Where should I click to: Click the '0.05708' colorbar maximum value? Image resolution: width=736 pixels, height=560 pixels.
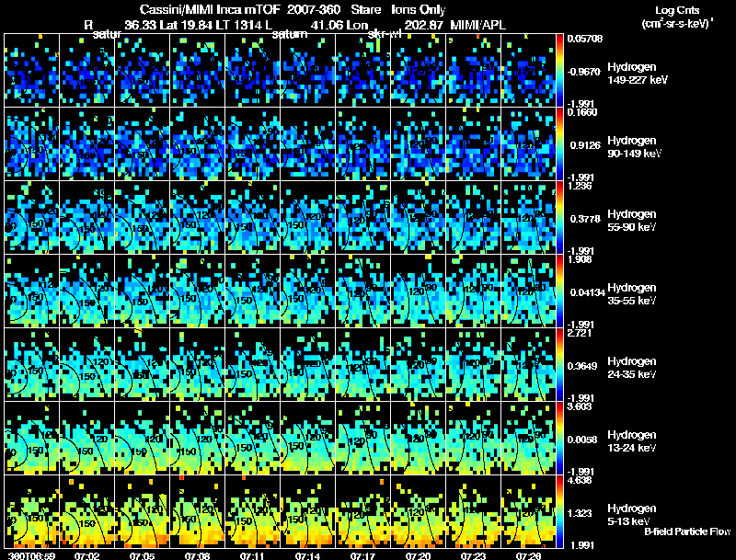click(x=585, y=39)
